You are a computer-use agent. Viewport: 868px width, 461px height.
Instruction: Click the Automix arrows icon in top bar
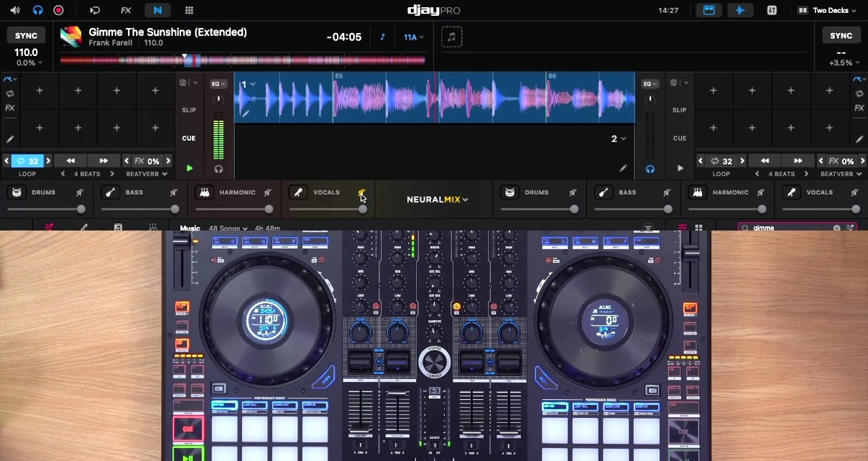point(95,11)
